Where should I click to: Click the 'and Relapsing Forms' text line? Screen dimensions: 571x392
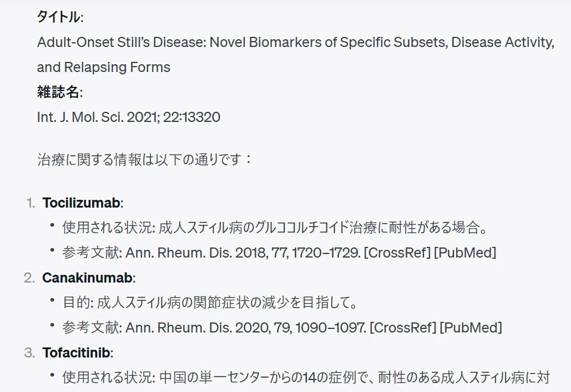103,67
